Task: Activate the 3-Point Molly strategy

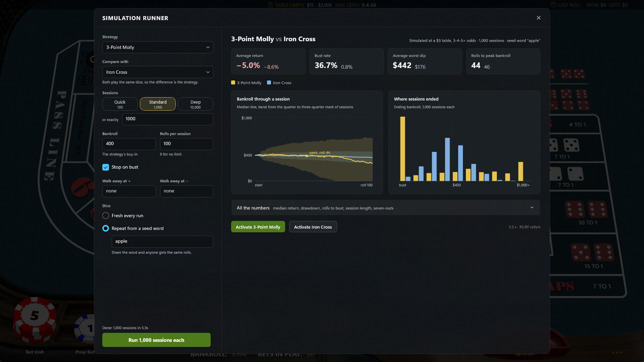Action: pyautogui.click(x=258, y=227)
